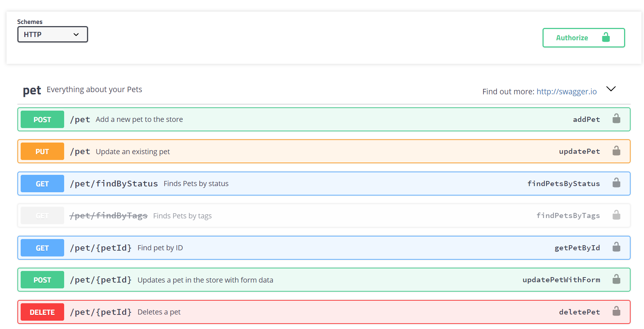Click lock icon on deletePet row
The image size is (644, 329).
coord(616,311)
